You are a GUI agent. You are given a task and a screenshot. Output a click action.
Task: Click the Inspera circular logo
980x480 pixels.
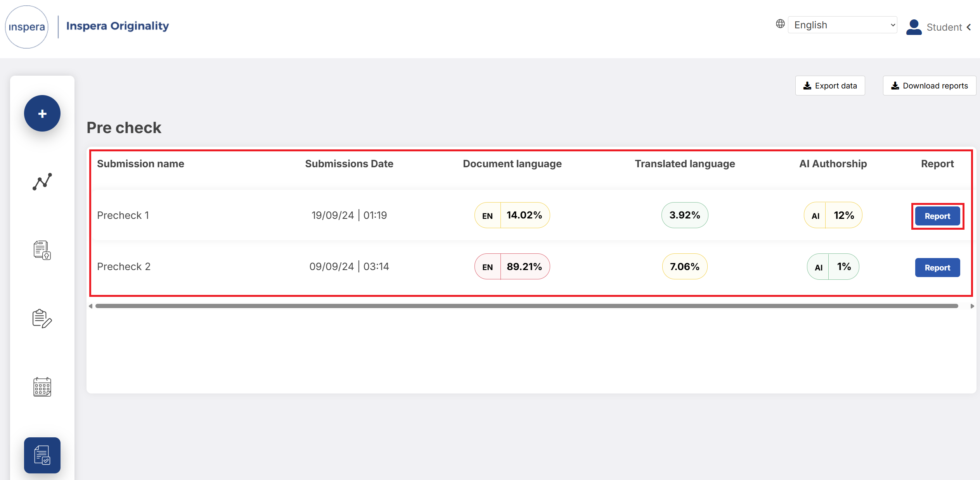(x=27, y=27)
